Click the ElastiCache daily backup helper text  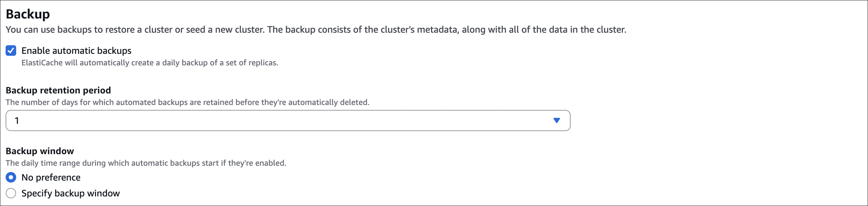[150, 63]
